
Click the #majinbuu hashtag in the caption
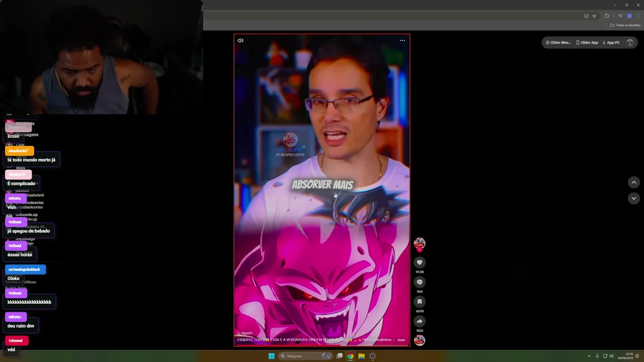tap(383, 340)
